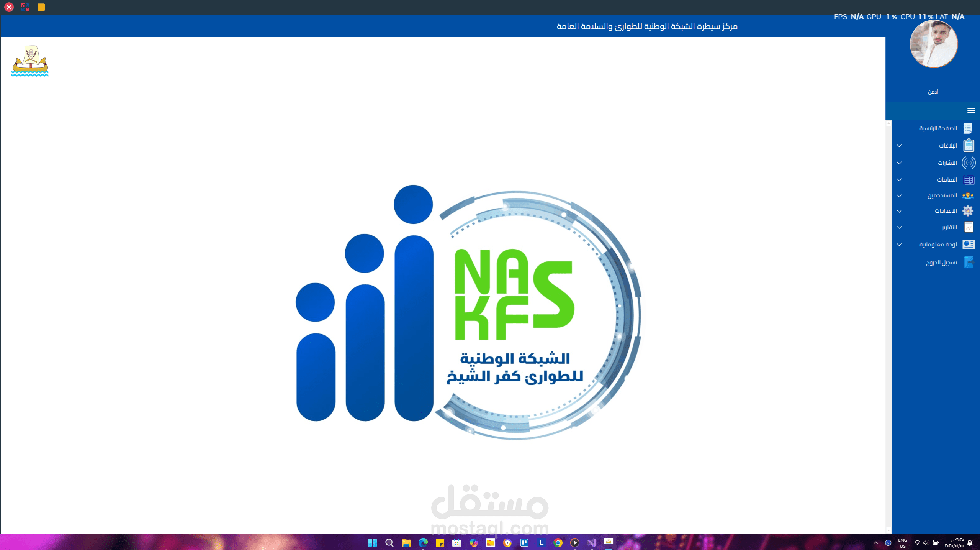
Task: Click the البلاغات clipboard icon in sidebar
Action: (x=969, y=145)
